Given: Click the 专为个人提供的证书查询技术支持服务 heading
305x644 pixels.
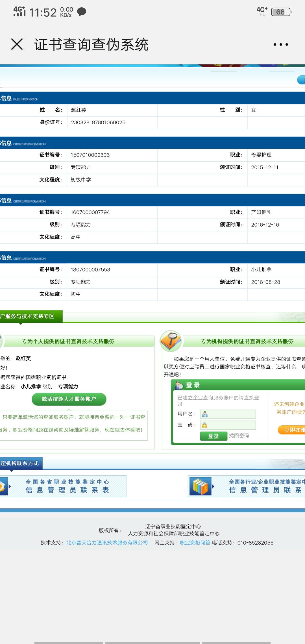Looking at the screenshot, I should [68, 341].
